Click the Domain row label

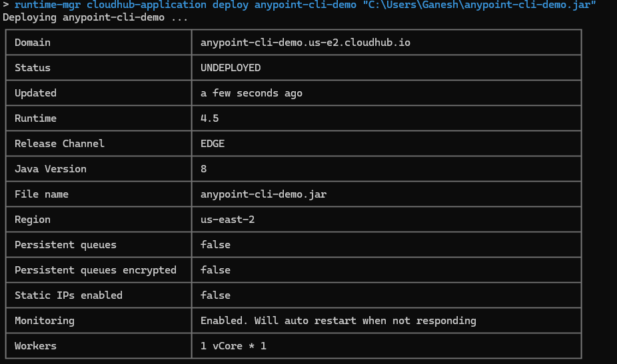(x=33, y=43)
